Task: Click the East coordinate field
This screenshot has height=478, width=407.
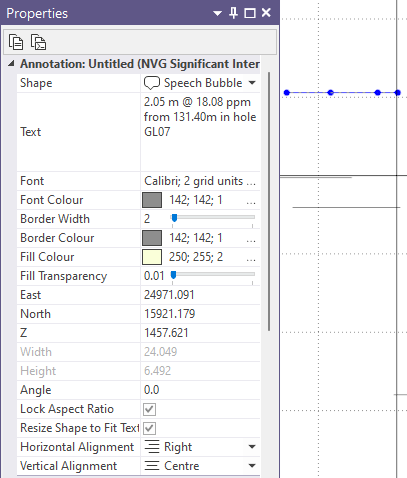Action: pos(201,295)
